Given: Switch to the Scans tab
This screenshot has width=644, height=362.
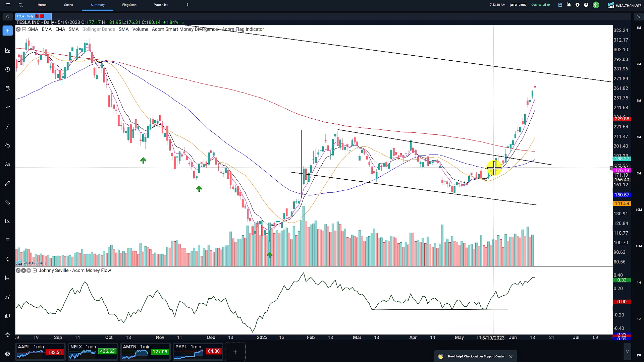Looking at the screenshot, I should point(68,5).
